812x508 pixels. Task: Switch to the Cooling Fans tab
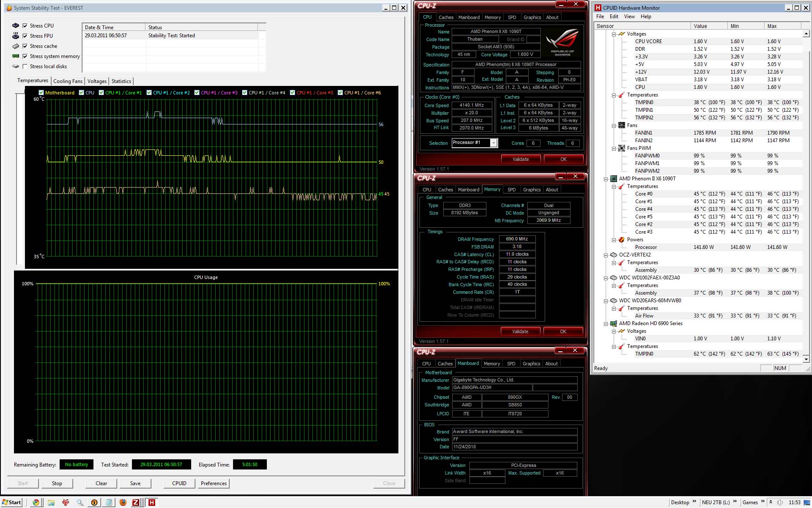[x=68, y=81]
